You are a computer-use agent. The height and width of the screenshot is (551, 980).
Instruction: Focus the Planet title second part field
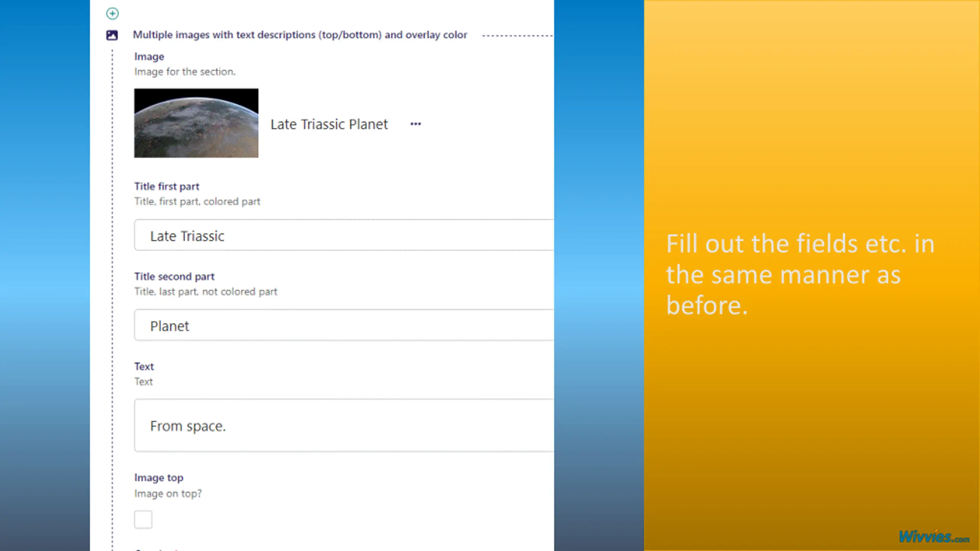343,325
